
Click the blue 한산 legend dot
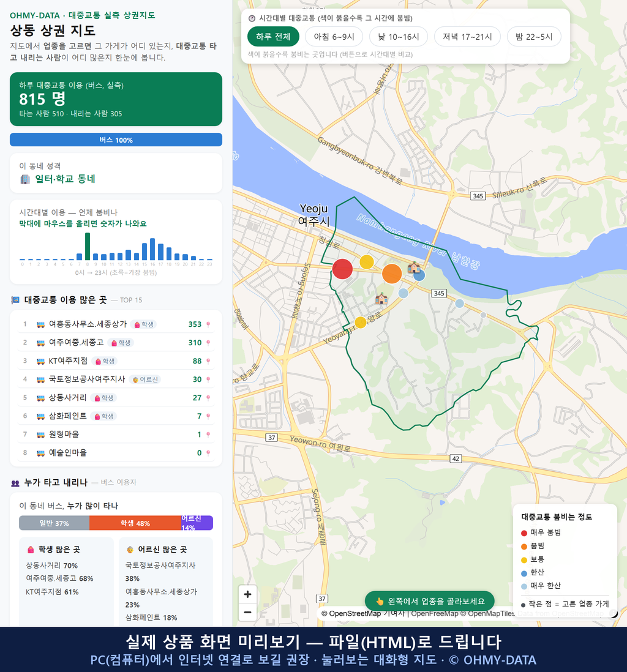coord(524,573)
